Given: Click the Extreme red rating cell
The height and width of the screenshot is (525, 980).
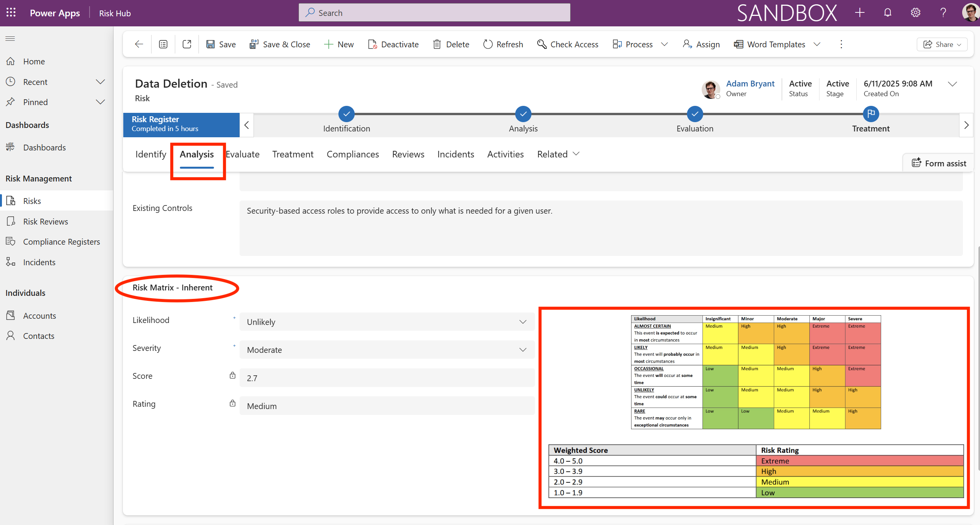Looking at the screenshot, I should pyautogui.click(x=859, y=461).
